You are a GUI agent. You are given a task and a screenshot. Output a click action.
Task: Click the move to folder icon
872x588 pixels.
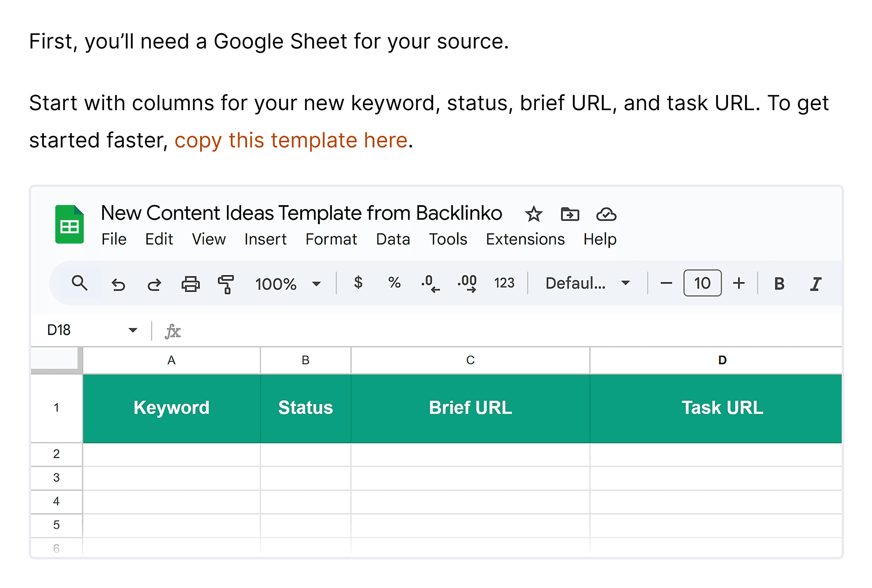click(x=570, y=214)
